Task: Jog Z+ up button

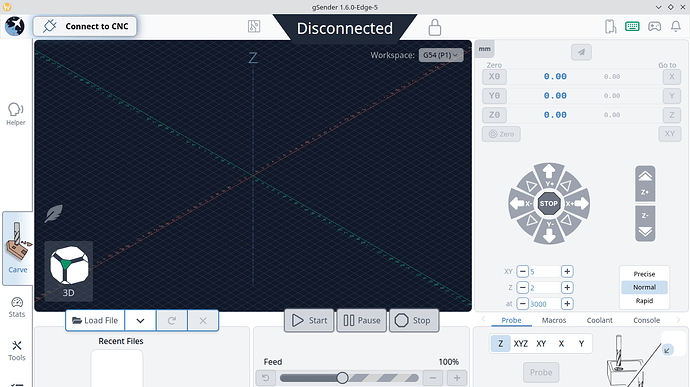Action: tap(645, 184)
